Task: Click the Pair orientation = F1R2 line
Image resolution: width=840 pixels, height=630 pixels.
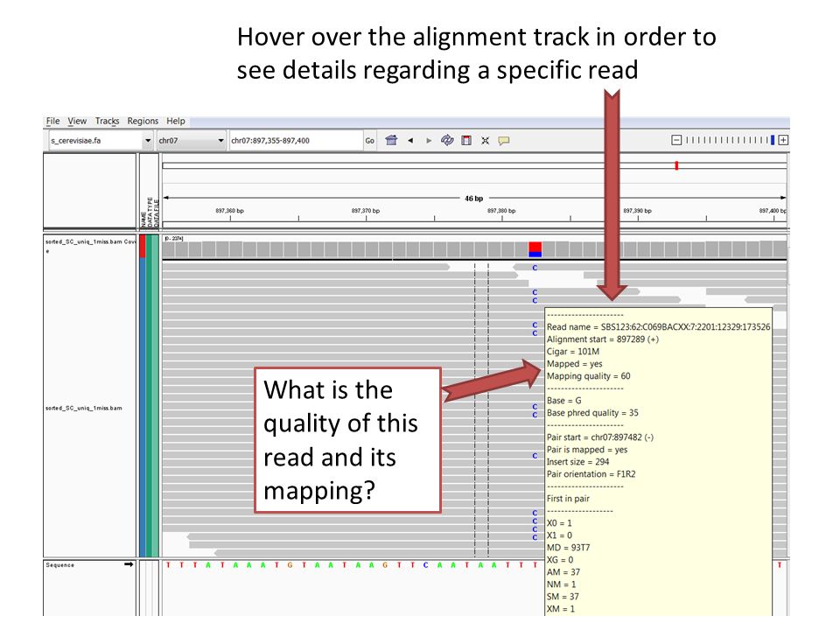Action: point(591,474)
